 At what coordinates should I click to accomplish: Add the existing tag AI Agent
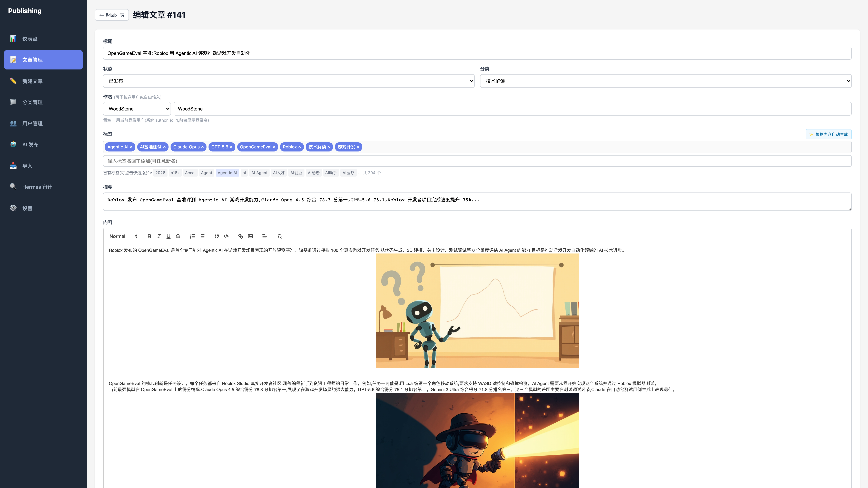259,173
